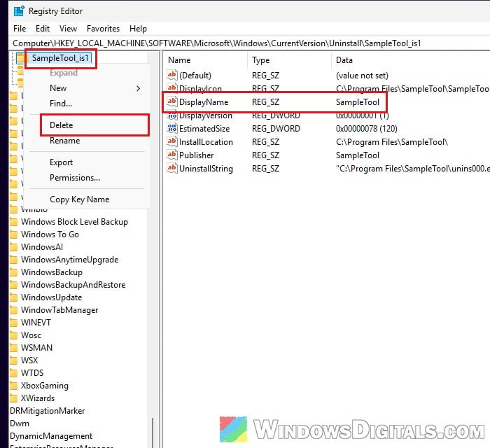Select the UninstallString value name
The height and width of the screenshot is (448, 490).
coord(206,169)
